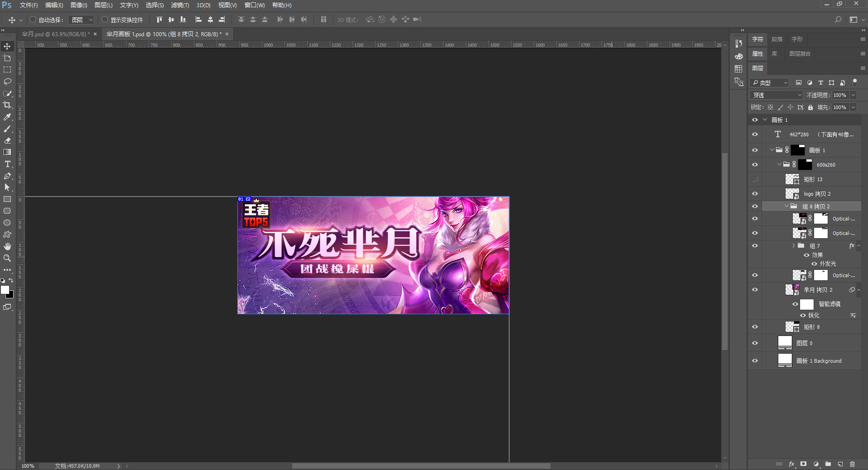Screen dimensions: 868x470
Task: Select the Hand tool
Action: point(7,246)
